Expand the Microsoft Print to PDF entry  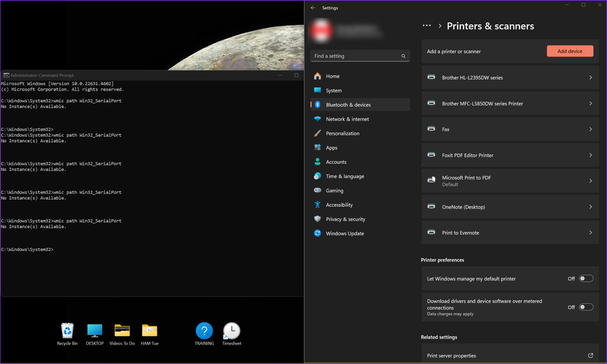509,180
